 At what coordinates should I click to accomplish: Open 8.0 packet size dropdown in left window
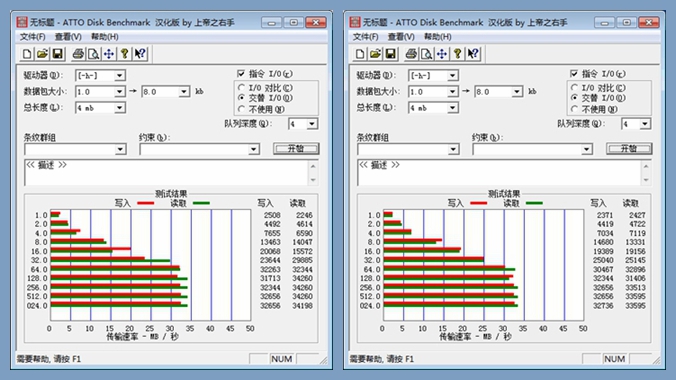tap(184, 91)
